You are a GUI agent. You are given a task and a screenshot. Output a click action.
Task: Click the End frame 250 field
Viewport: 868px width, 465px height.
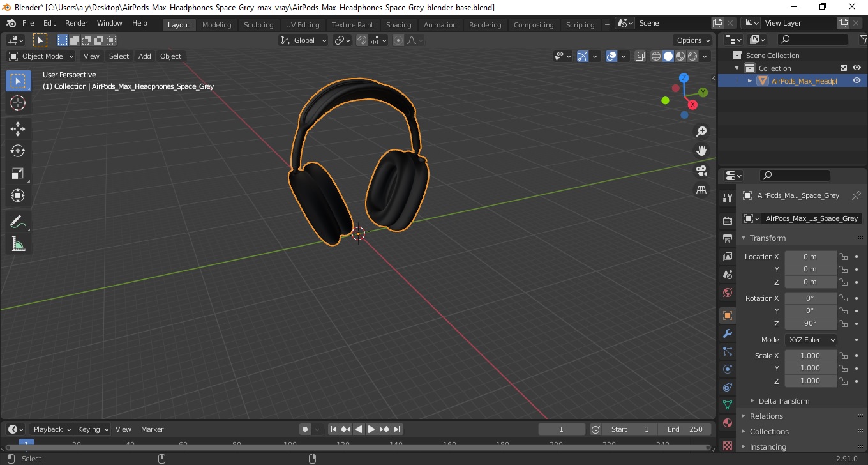[x=685, y=429]
